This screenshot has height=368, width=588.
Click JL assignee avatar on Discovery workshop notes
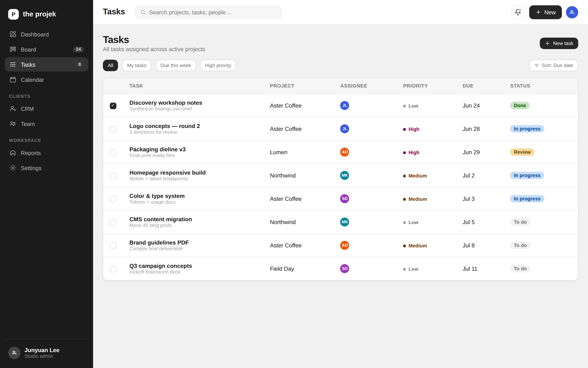click(345, 105)
